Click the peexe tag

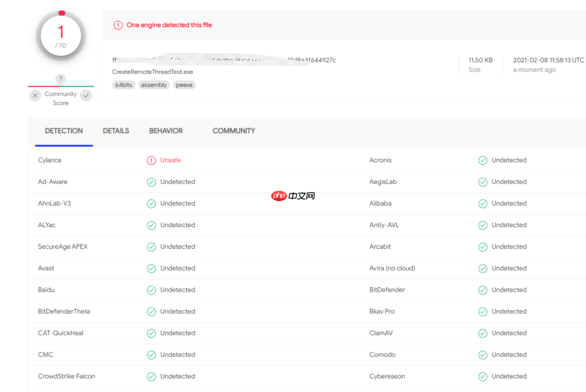(x=184, y=85)
